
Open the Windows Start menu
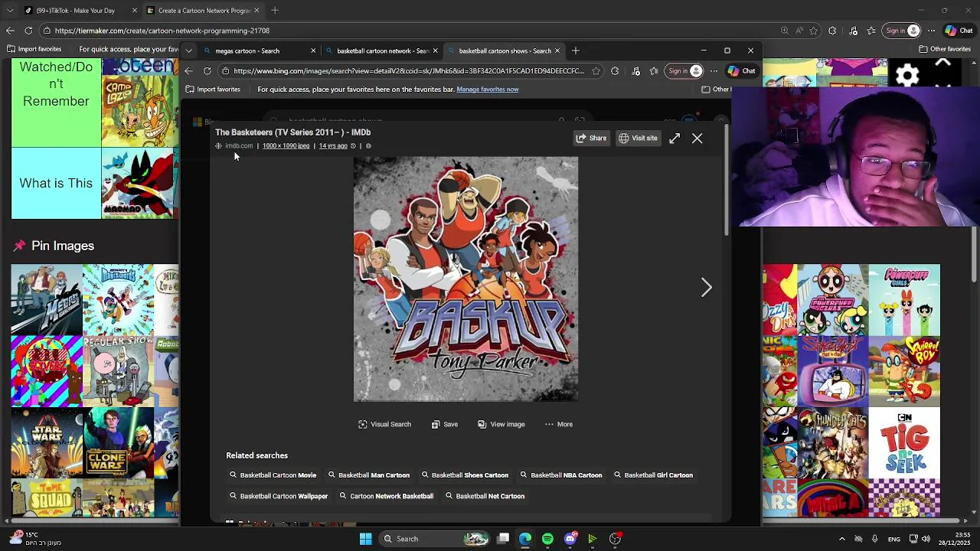click(365, 539)
